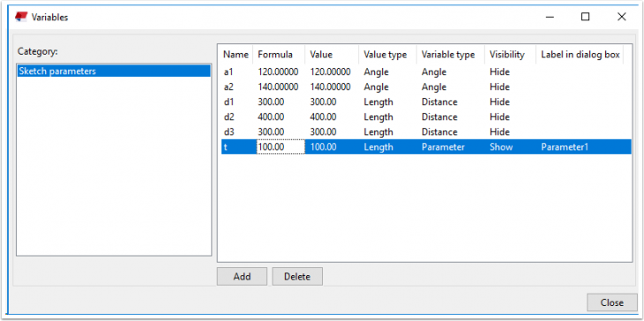This screenshot has height=321, width=644.
Task: Minimize the Variables window
Action: point(550,17)
